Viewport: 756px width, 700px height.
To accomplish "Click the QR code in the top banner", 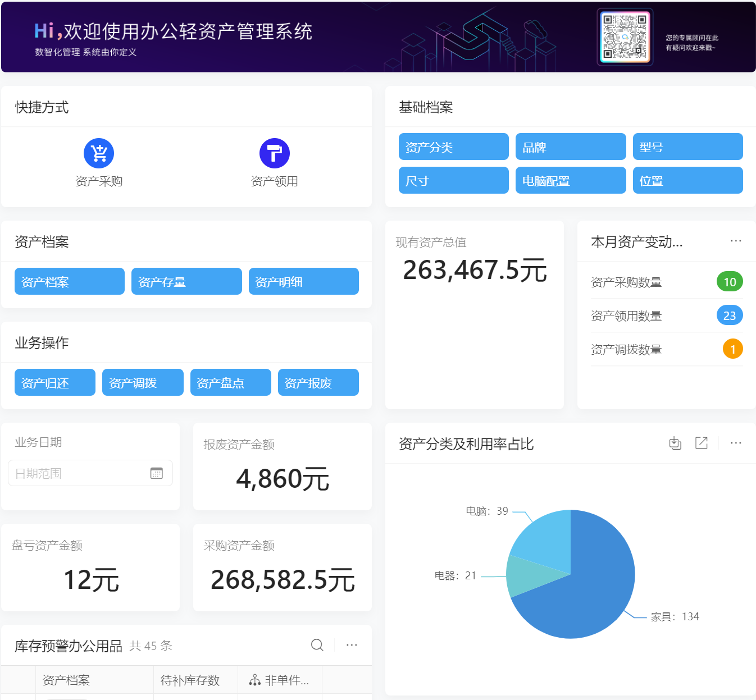I will tap(625, 36).
